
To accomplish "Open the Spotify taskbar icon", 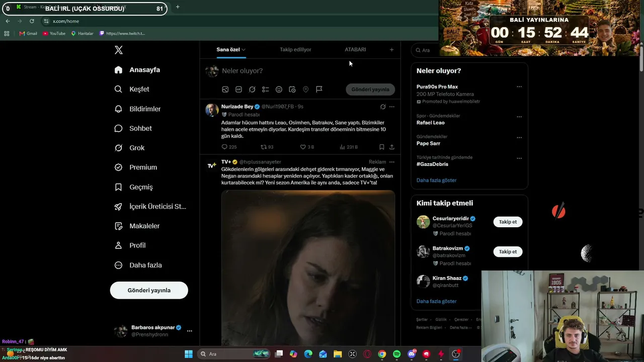I will 396,354.
